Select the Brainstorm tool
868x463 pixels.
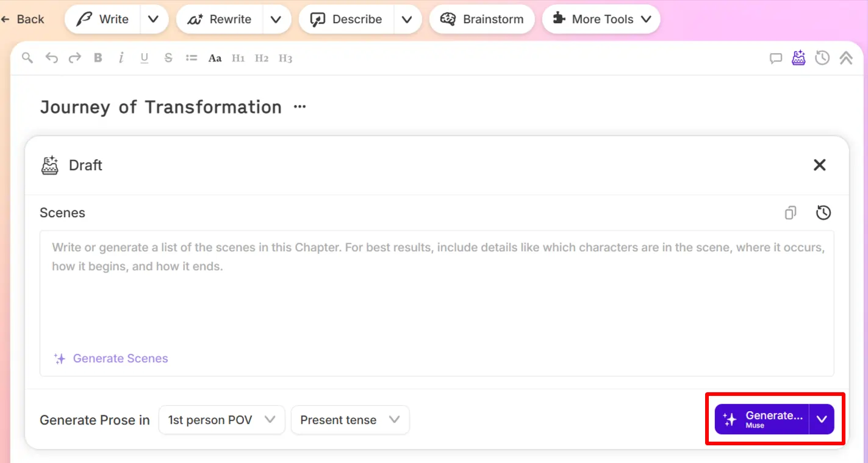482,20
